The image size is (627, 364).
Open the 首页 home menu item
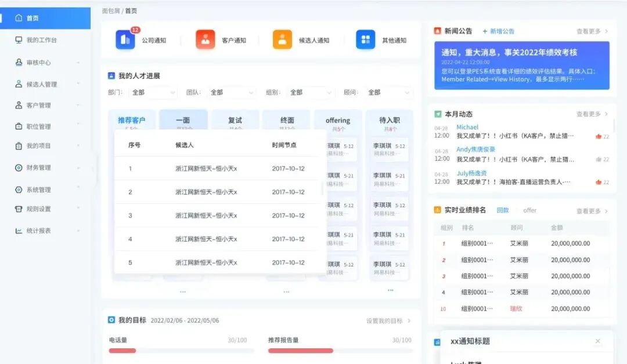click(x=45, y=18)
